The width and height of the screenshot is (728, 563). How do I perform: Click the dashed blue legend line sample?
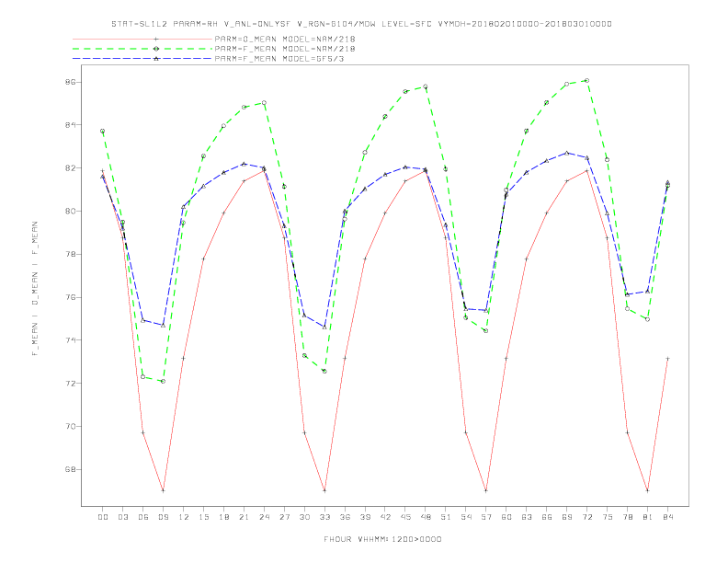point(142,59)
